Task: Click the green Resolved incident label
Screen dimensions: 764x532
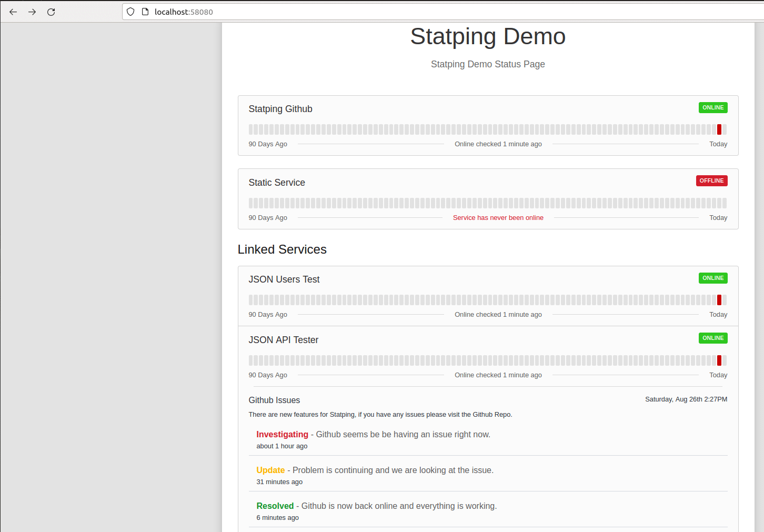Action: [275, 506]
